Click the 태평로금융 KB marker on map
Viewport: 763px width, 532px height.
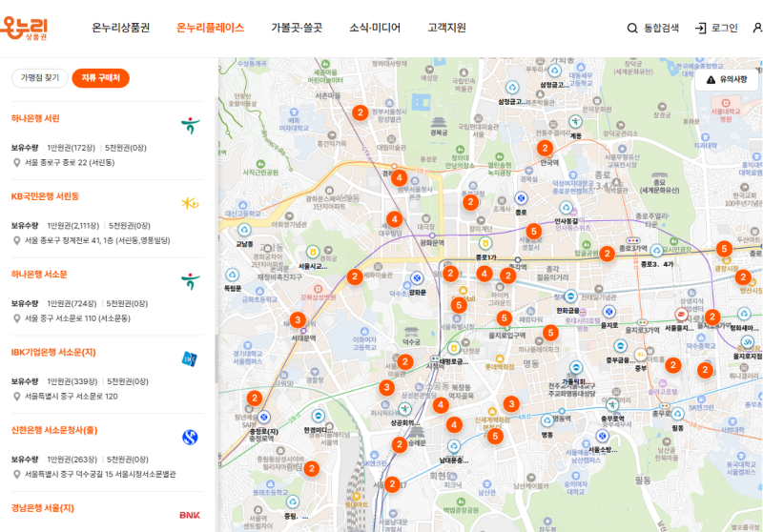pos(454,348)
